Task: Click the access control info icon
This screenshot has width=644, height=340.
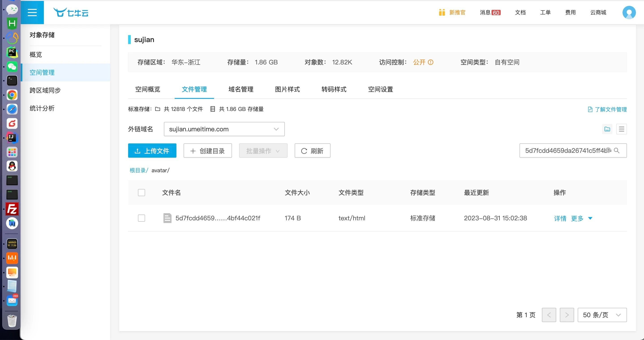Action: click(x=431, y=62)
